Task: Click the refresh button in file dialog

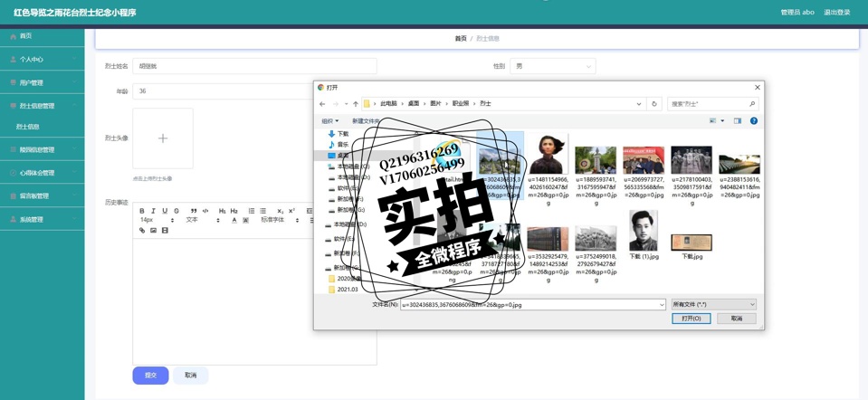Action: click(x=654, y=104)
